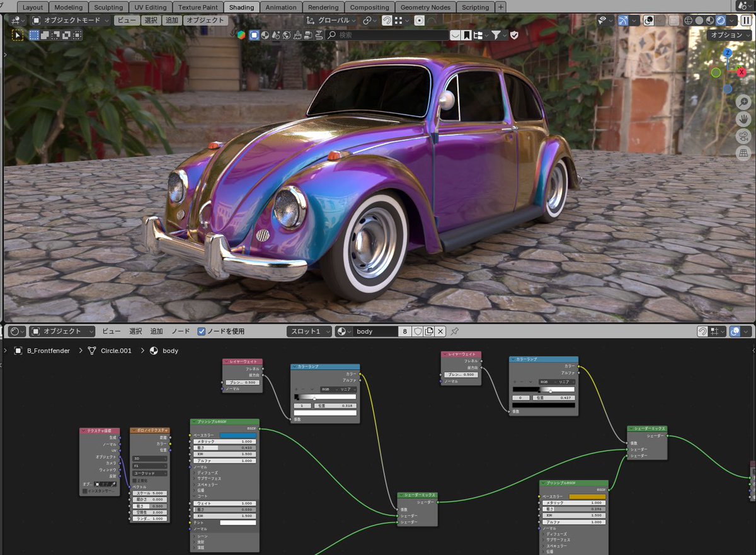The image size is (756, 555).
Task: Open the Options dropdown
Action: pyautogui.click(x=730, y=35)
